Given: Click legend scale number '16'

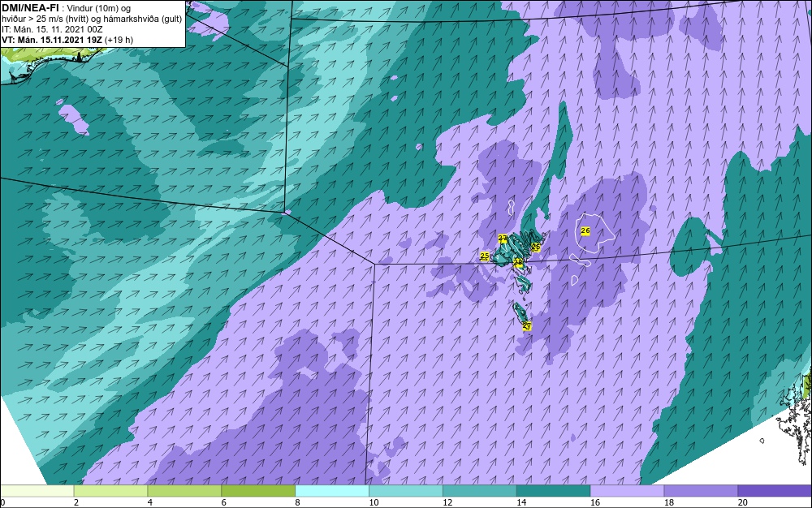Looking at the screenshot, I should pos(595,502).
